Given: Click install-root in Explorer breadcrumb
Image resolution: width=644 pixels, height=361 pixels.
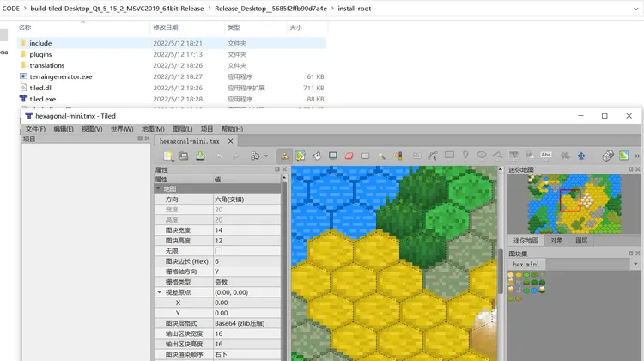Looking at the screenshot, I should 355,9.
